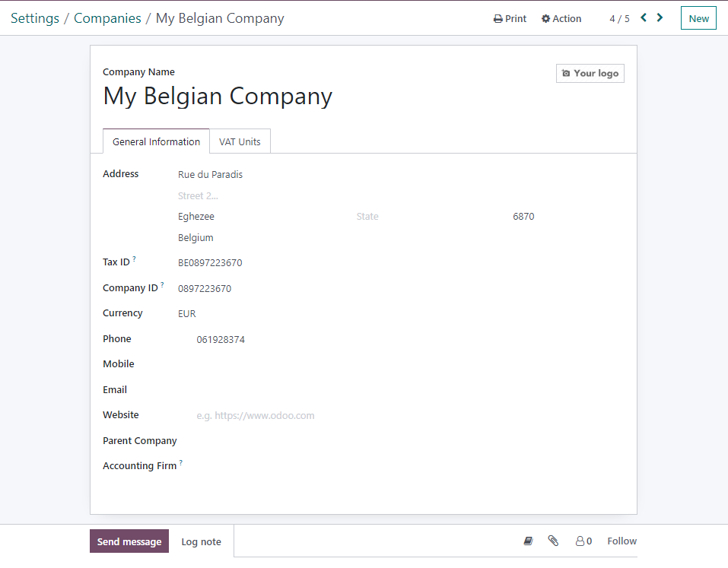Open the Action gear menu
The width and height of the screenshot is (728, 568).
tap(561, 18)
